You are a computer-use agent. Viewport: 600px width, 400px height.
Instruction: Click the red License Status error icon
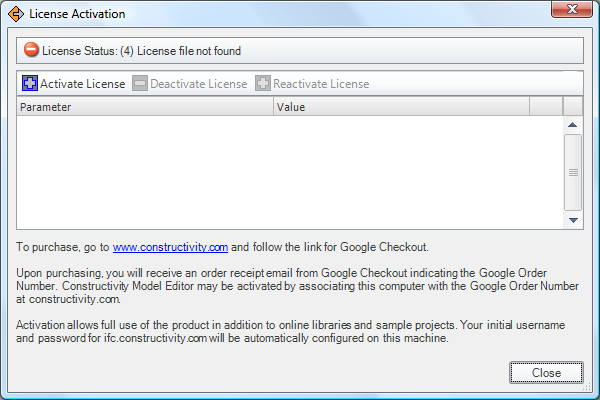click(31, 50)
